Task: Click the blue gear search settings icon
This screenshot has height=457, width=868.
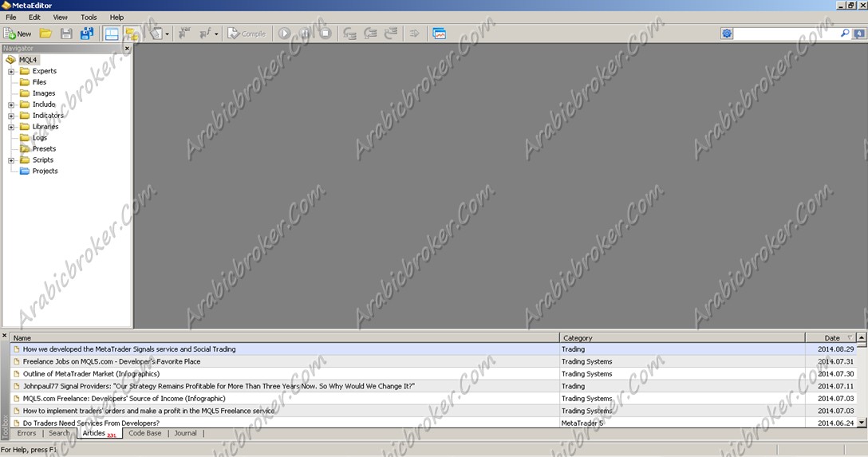Action: coord(727,33)
